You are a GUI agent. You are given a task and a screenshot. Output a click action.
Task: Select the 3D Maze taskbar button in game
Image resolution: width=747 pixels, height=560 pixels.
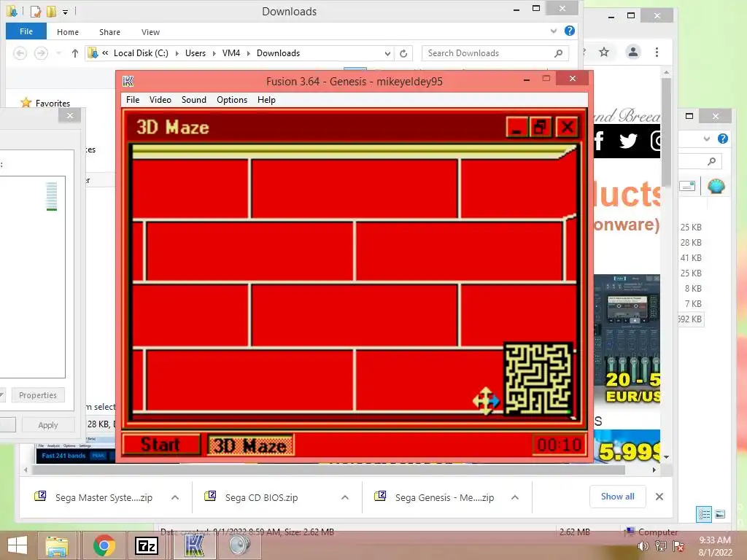tap(251, 446)
